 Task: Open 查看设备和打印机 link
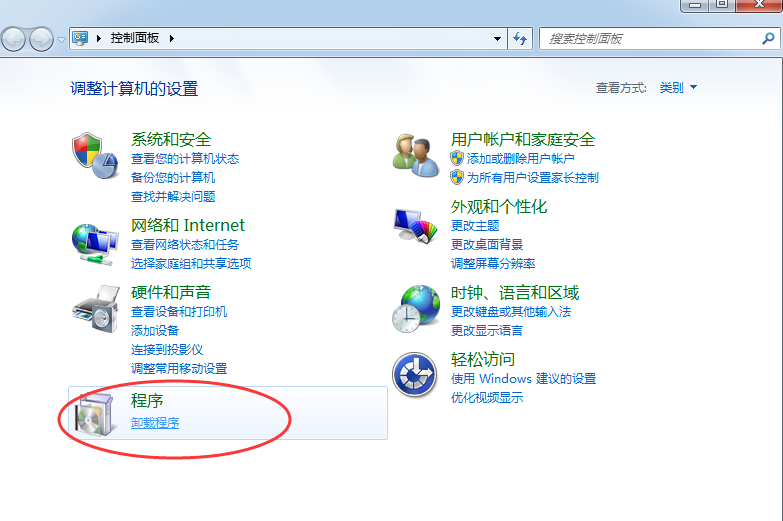coord(179,312)
